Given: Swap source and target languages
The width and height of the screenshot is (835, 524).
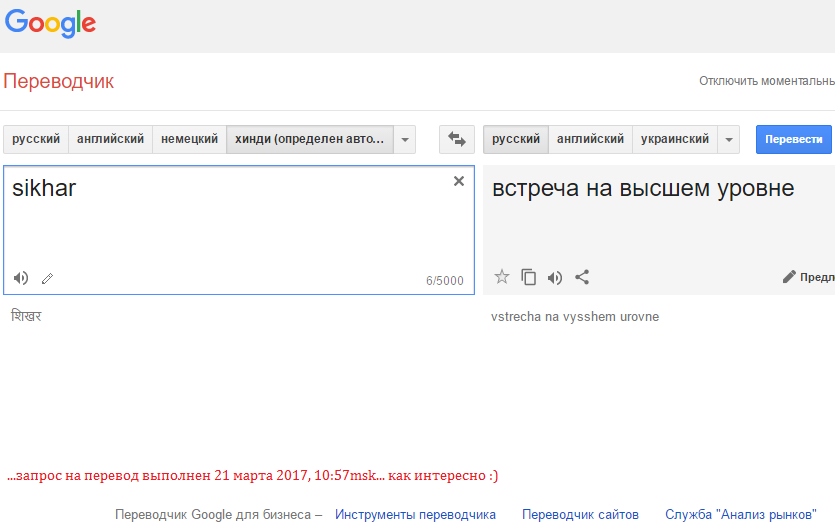Looking at the screenshot, I should (457, 139).
